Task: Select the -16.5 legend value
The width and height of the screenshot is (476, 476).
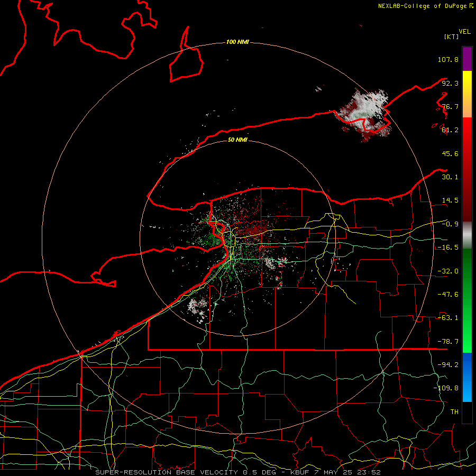Action: click(448, 248)
